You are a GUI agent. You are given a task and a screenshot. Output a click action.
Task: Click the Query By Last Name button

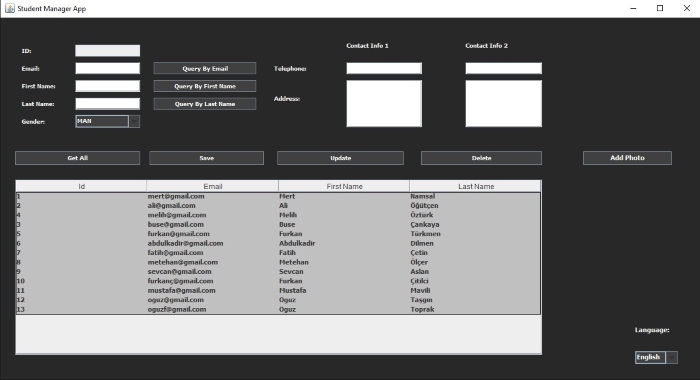pos(205,104)
